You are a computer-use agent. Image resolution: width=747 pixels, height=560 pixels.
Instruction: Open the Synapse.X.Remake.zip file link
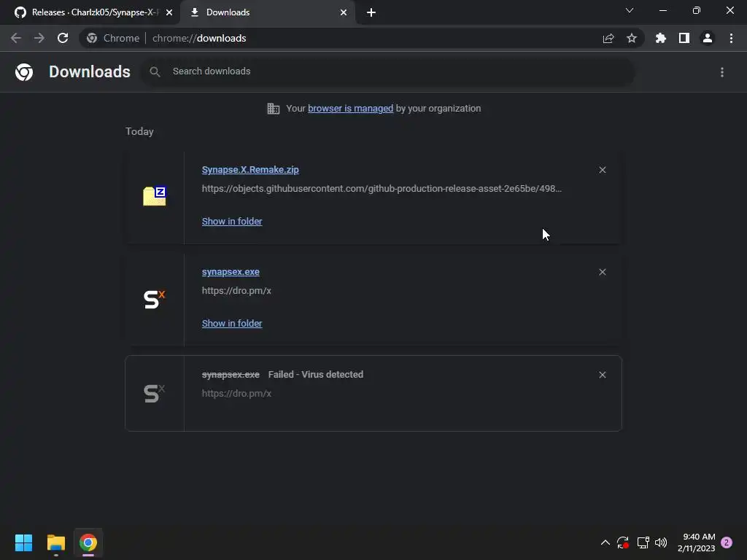coord(250,169)
